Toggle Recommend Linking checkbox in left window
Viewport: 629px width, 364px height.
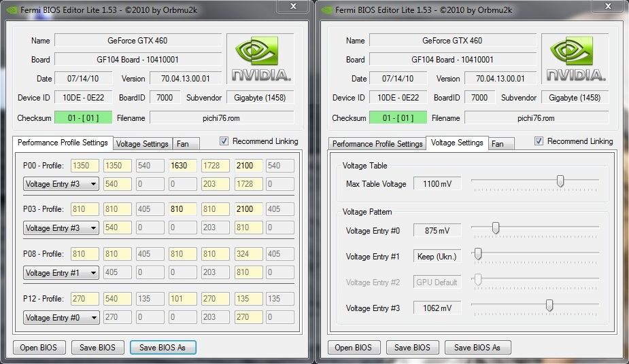click(x=224, y=141)
